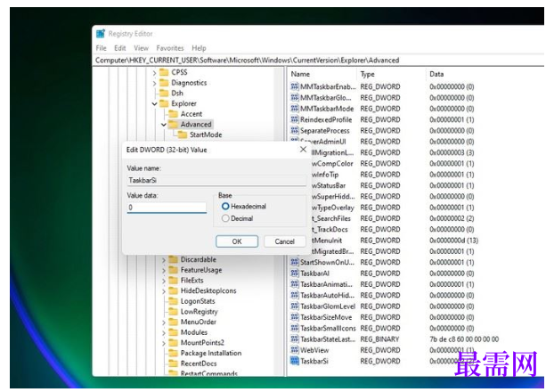Viewport: 554px width, 392px height.
Task: Open the File menu
Action: point(101,48)
